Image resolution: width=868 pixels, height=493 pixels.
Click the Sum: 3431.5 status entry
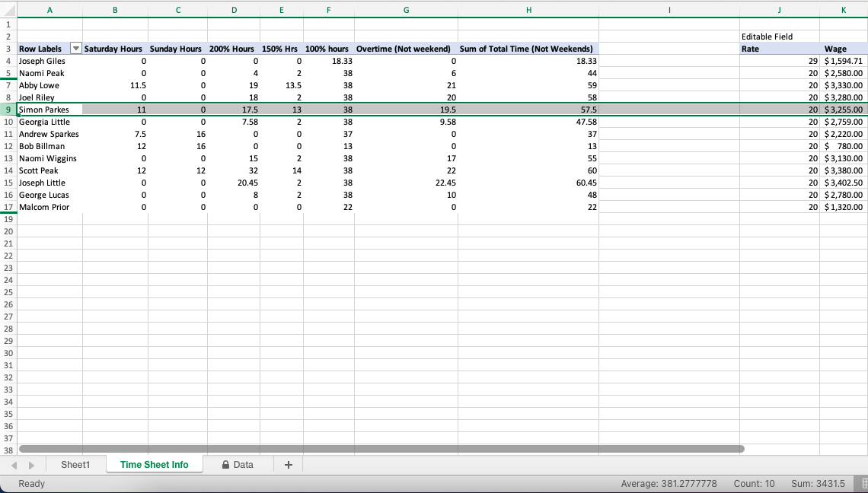(818, 484)
